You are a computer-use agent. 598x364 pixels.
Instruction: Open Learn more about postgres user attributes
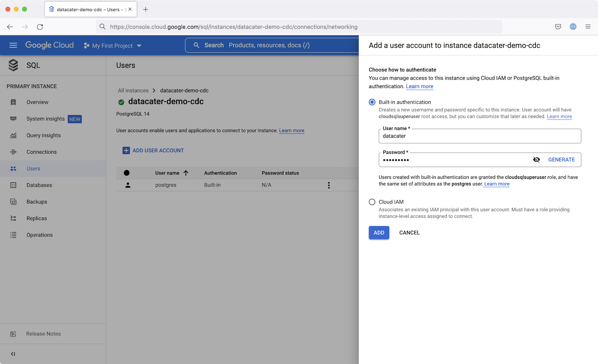click(497, 184)
